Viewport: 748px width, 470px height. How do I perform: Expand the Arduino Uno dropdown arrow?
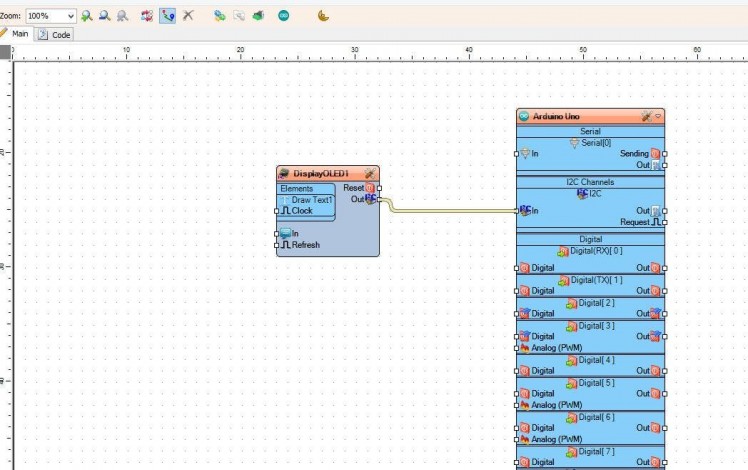point(658,116)
